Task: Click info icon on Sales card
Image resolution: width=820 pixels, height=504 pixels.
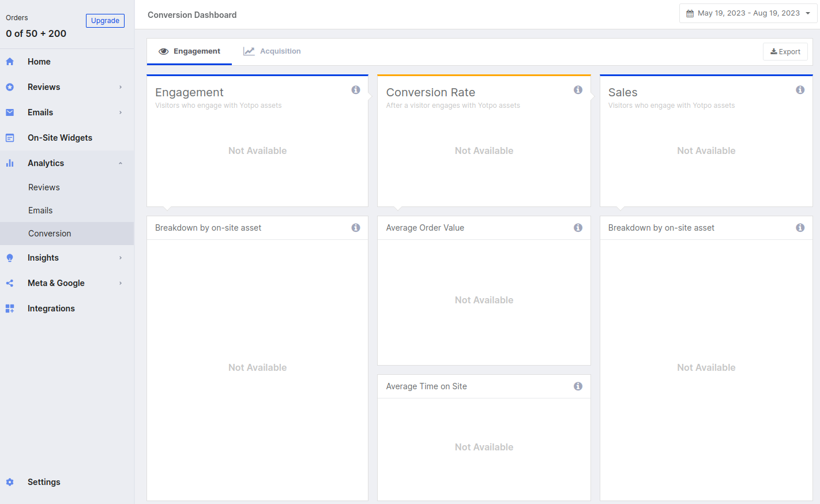Action: pyautogui.click(x=800, y=90)
